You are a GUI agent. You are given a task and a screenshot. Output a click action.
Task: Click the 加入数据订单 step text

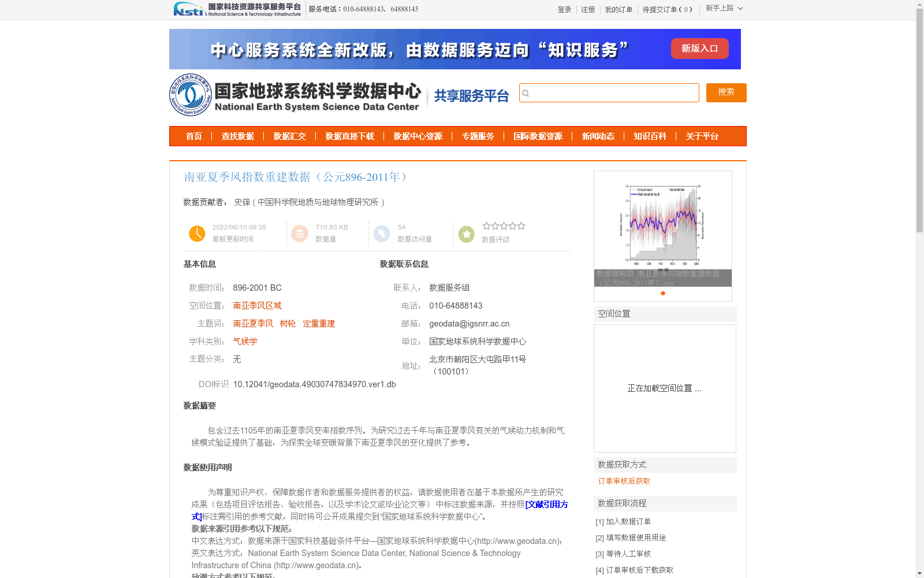coord(628,521)
